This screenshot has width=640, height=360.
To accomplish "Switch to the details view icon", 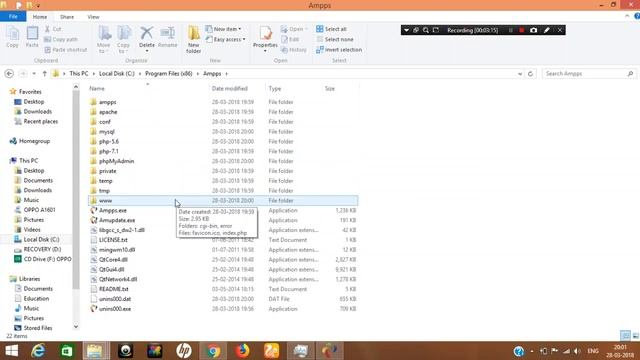I will (x=625, y=336).
